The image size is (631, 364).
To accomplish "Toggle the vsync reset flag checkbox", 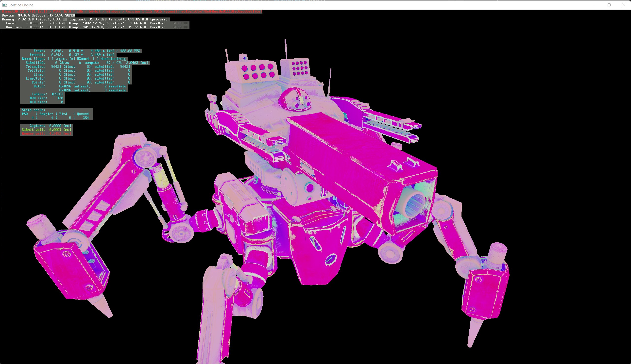I will (x=51, y=59).
